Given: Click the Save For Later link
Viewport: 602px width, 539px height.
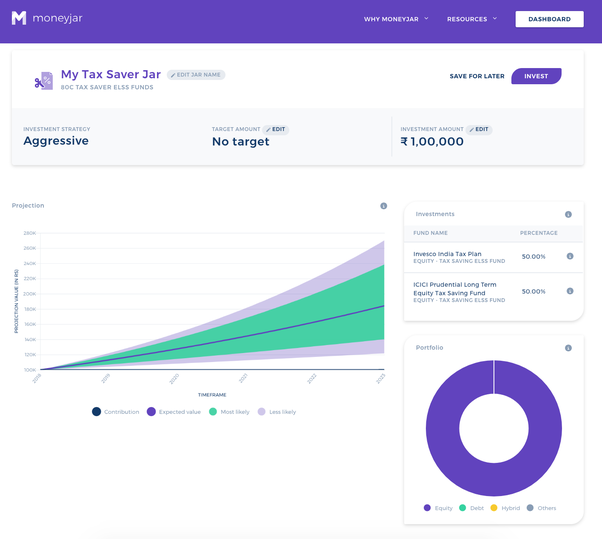Looking at the screenshot, I should (477, 76).
